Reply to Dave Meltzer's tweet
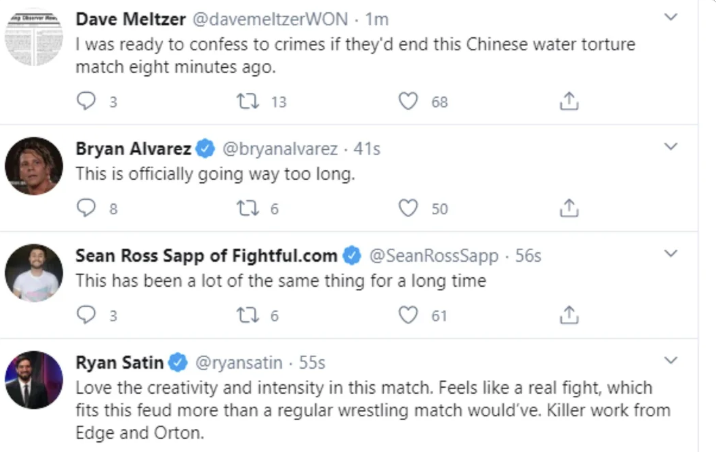This screenshot has height=452, width=716. 87,101
